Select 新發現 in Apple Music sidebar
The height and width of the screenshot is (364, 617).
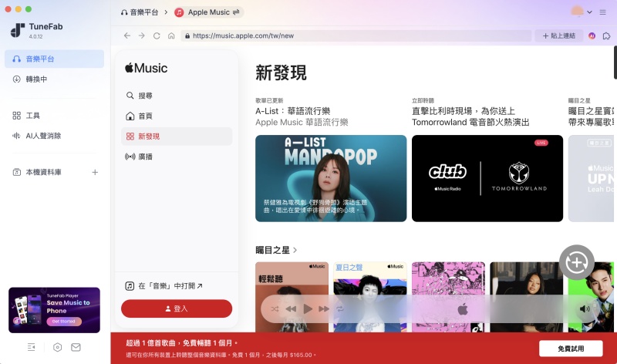(x=177, y=136)
